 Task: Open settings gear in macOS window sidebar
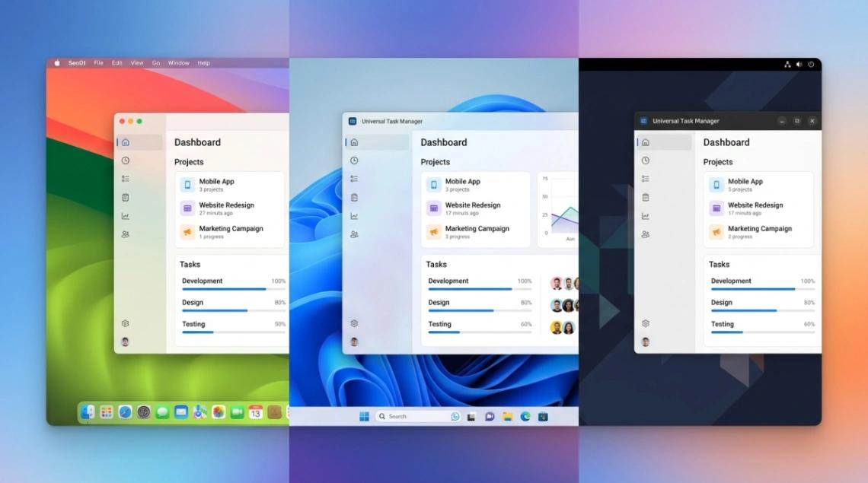[x=126, y=324]
